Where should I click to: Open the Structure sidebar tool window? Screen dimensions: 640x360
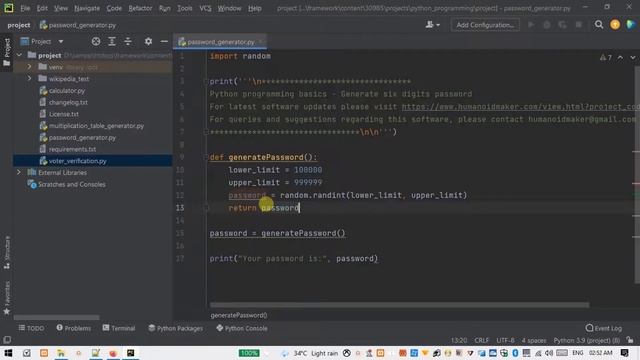pos(7,252)
